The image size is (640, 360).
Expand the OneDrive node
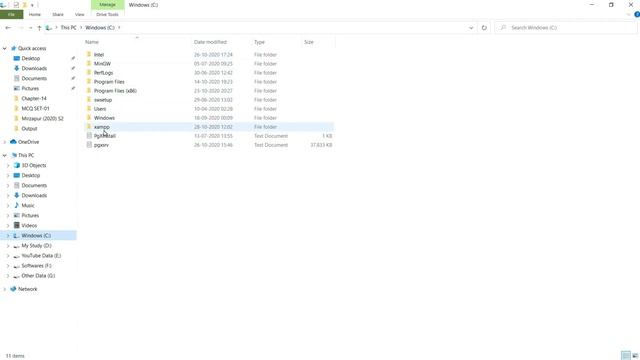(x=4, y=142)
